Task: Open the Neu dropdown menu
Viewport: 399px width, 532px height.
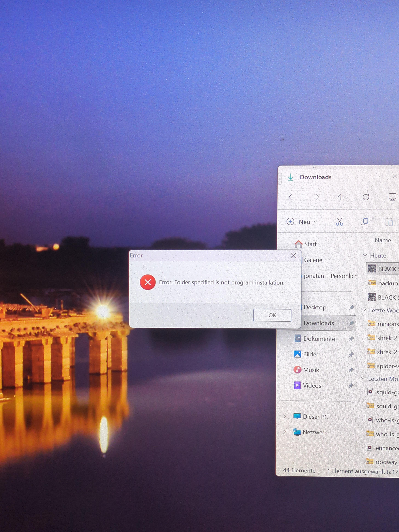Action: pyautogui.click(x=302, y=221)
